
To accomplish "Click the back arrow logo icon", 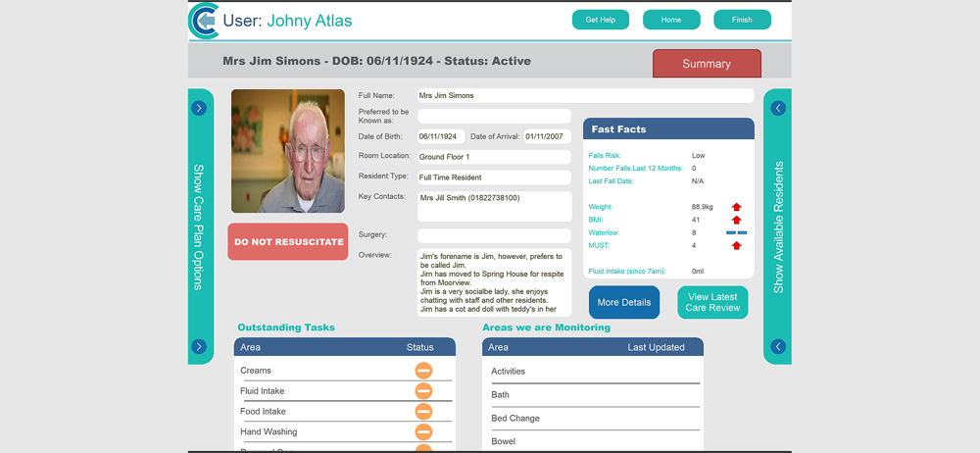I will tap(204, 21).
